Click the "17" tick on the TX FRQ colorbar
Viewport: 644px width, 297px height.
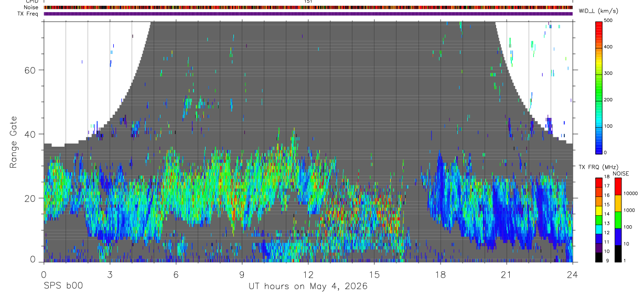[607, 186]
